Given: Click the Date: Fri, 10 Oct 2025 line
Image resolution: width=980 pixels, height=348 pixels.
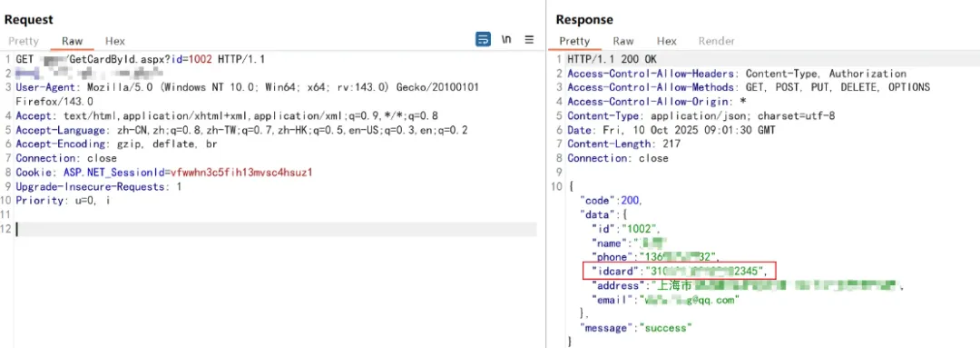Looking at the screenshot, I should 671,130.
